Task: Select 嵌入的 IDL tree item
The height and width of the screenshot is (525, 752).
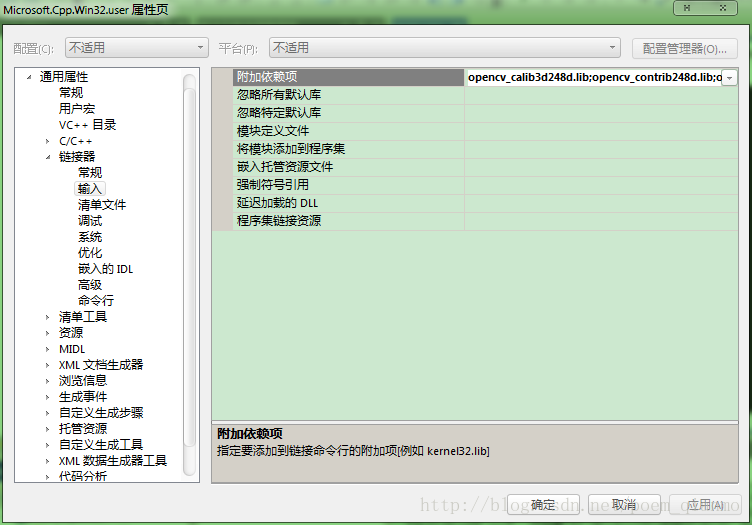Action: tap(105, 269)
